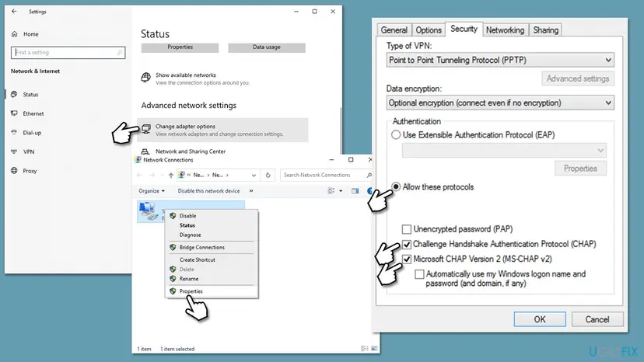Choose Create Shortcut from context menu
This screenshot has width=644, height=362.
212,259
